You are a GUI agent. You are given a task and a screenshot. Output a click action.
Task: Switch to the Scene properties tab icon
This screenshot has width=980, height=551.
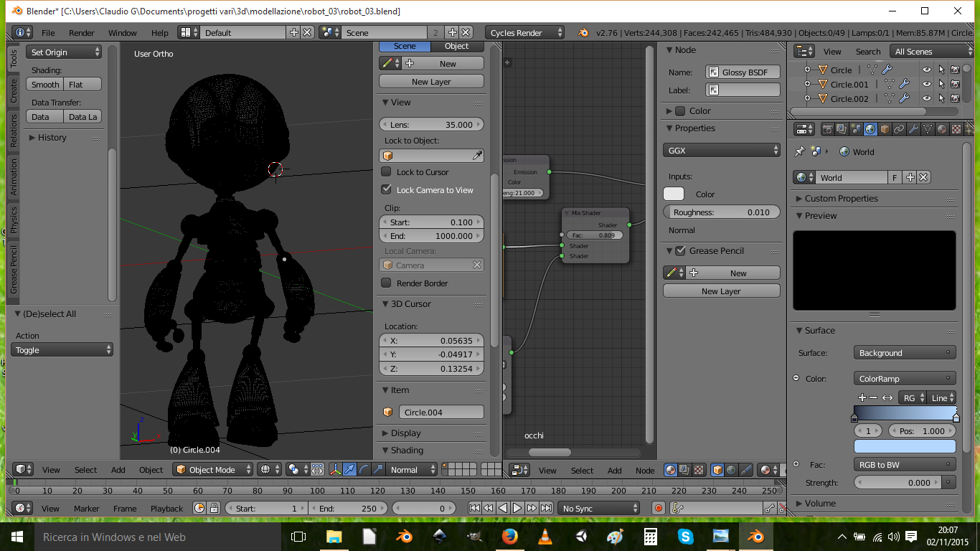(x=856, y=129)
